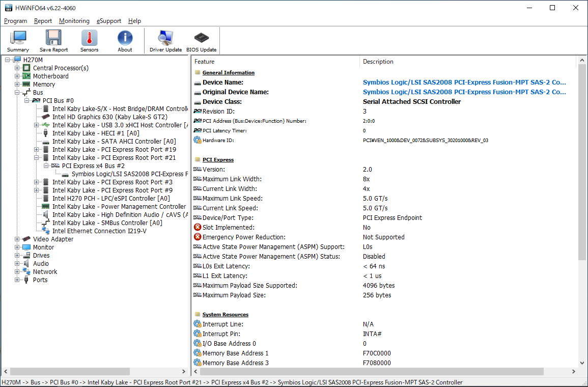Click the details pane scroll down arrow
588x387 pixels.
[x=581, y=363]
